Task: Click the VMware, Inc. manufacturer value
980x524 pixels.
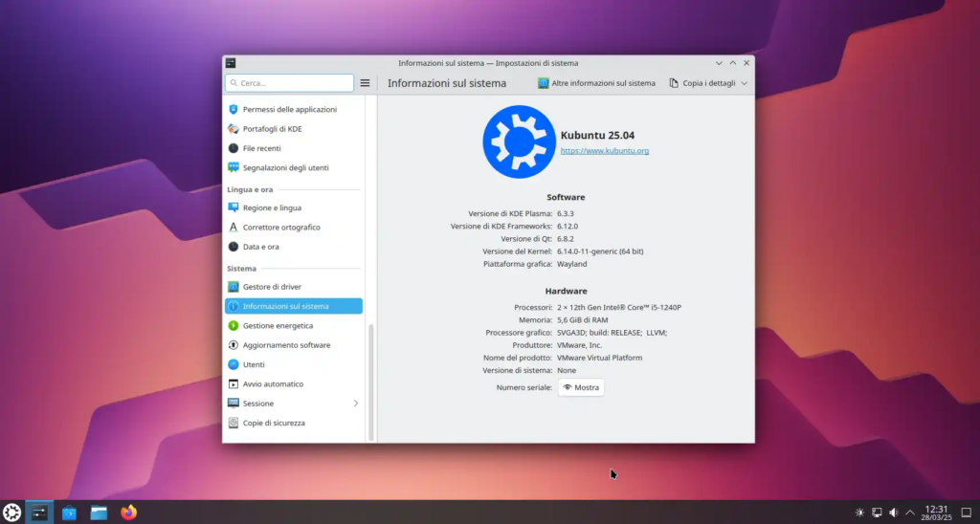Action: 579,345
